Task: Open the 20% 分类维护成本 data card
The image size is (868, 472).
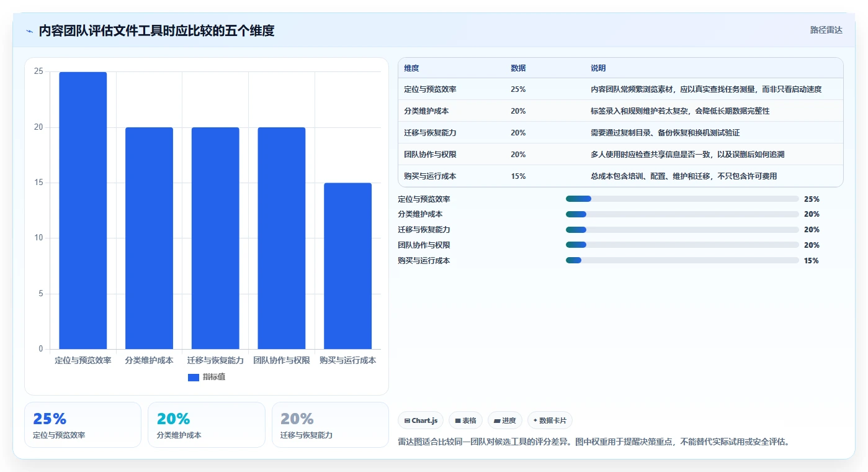Action: pyautogui.click(x=207, y=425)
